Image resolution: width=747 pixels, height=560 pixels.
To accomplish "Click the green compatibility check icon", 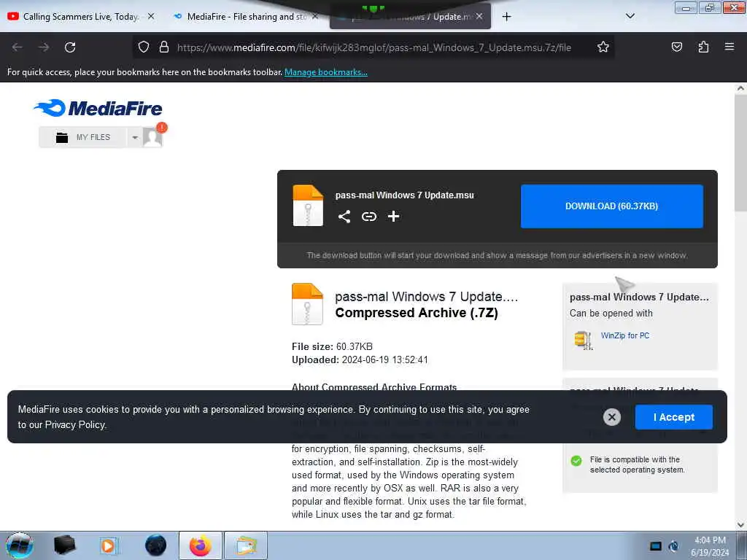I will pyautogui.click(x=576, y=461).
